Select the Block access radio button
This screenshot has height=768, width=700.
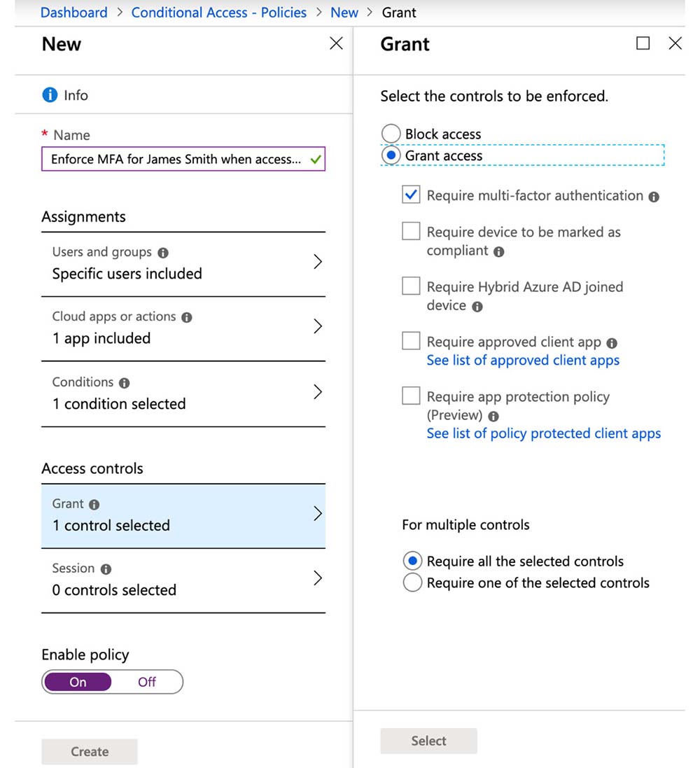(391, 134)
